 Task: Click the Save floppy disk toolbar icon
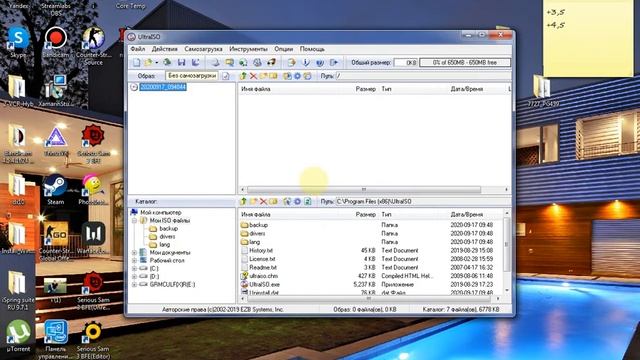(182, 62)
